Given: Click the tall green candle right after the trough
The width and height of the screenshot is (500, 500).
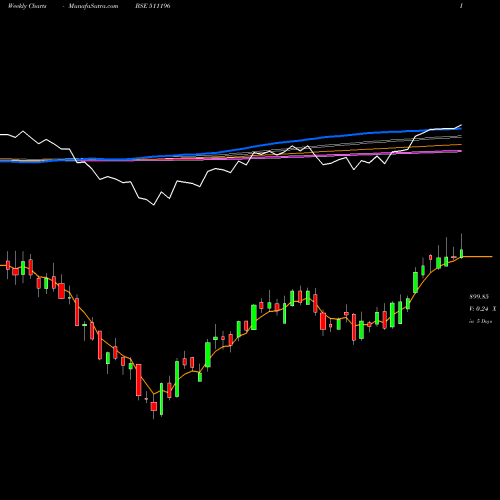Looking at the screenshot, I should point(162,399).
